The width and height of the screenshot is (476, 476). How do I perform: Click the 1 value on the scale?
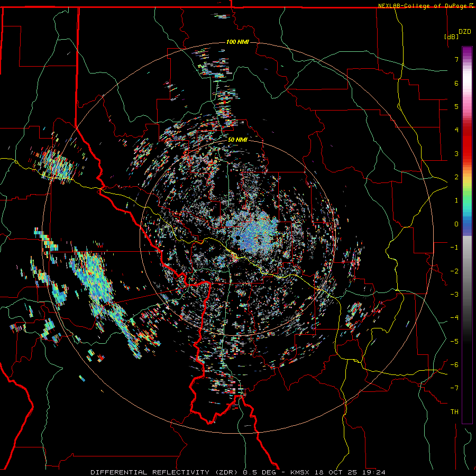click(x=456, y=200)
